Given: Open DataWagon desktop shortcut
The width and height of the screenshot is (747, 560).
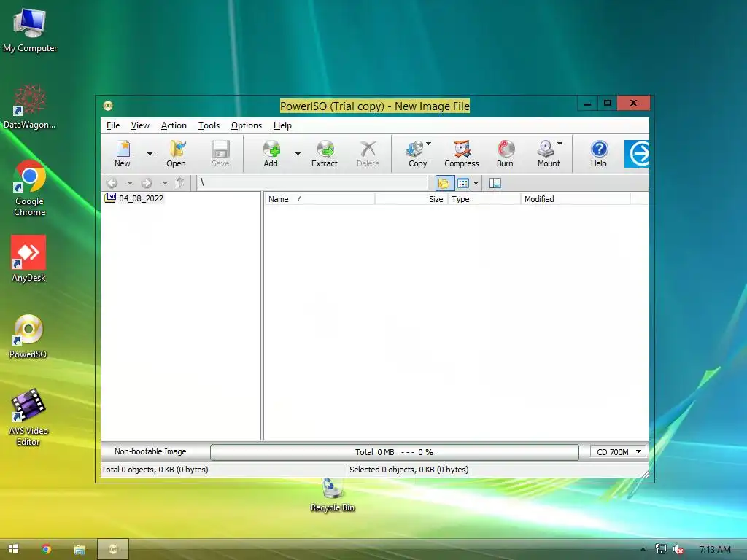Looking at the screenshot, I should point(29,106).
